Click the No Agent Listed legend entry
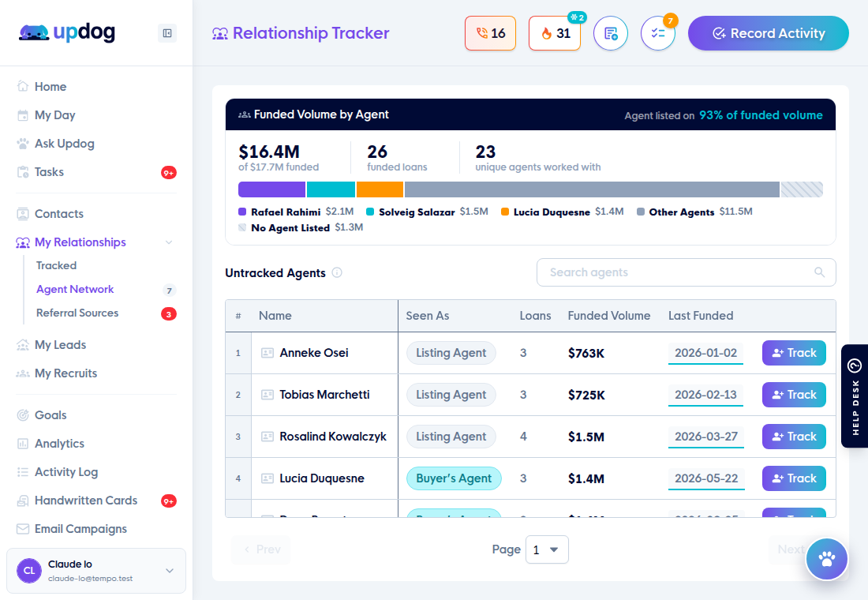The image size is (868, 600). [x=301, y=227]
